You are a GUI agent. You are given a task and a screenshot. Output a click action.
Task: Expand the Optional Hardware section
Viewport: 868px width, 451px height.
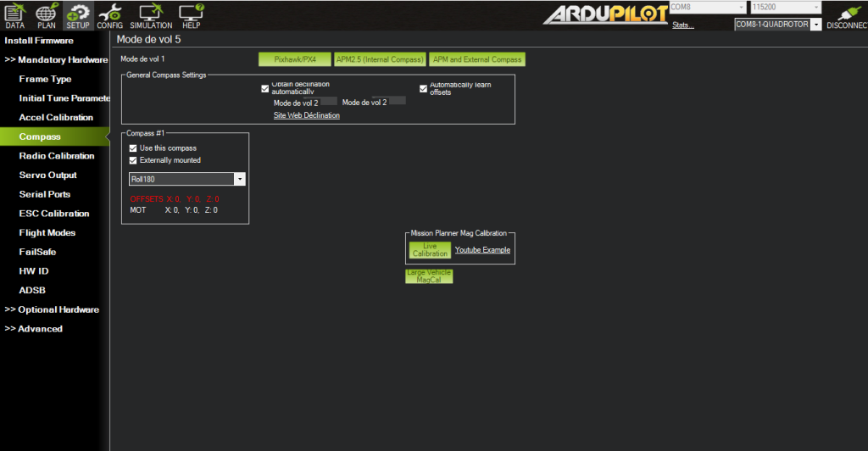(52, 309)
